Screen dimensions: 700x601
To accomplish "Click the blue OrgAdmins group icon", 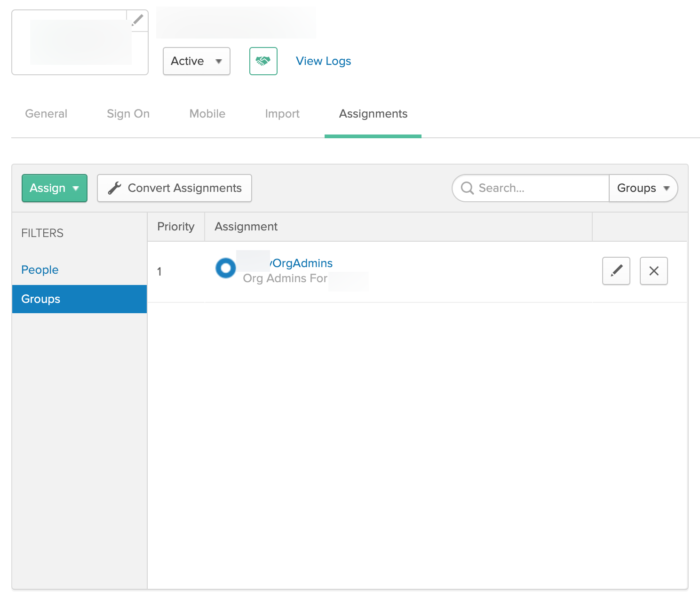I will (x=226, y=268).
